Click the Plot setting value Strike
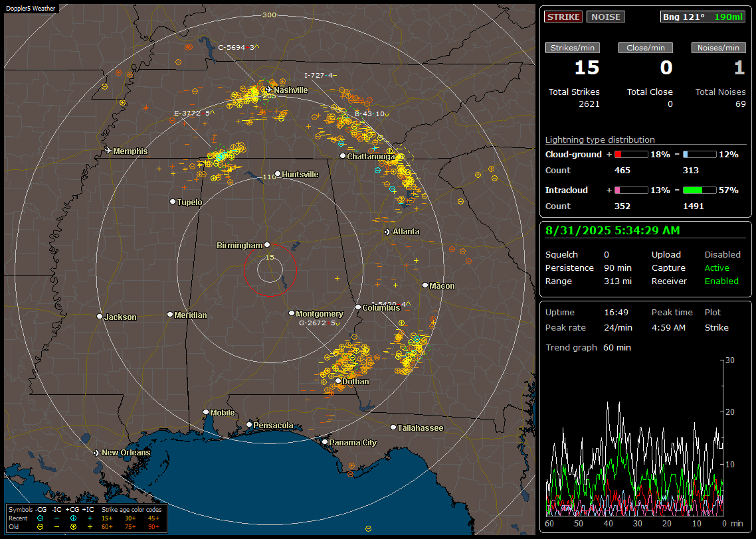 point(716,327)
